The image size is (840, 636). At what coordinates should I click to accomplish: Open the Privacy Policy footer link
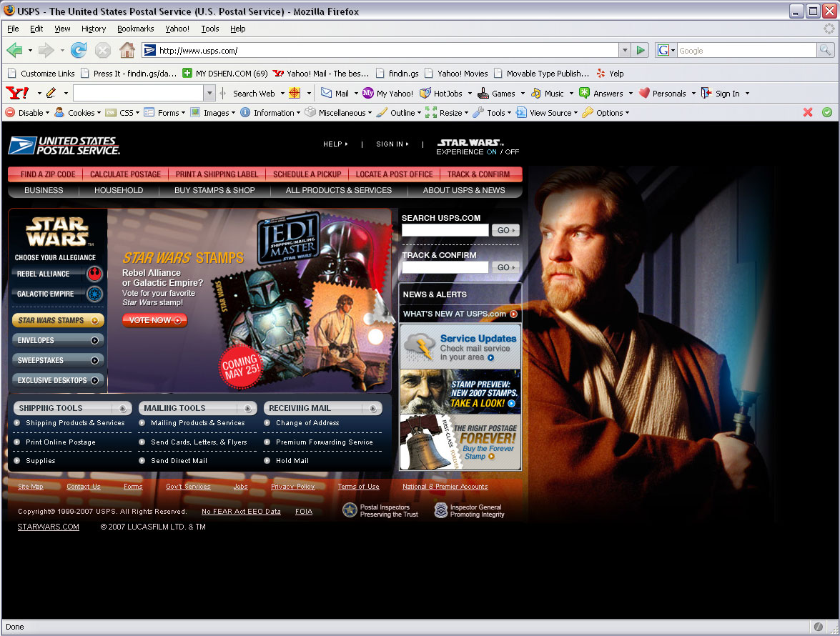pos(292,487)
